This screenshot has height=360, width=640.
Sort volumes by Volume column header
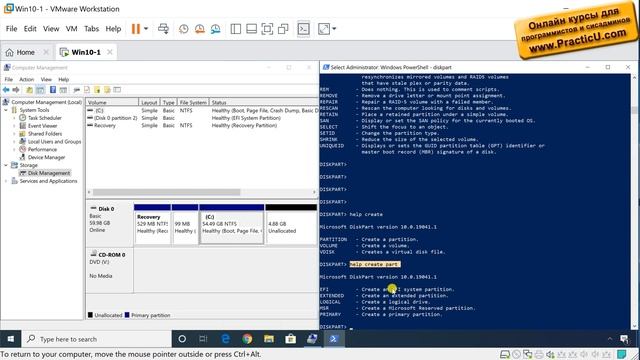point(112,102)
